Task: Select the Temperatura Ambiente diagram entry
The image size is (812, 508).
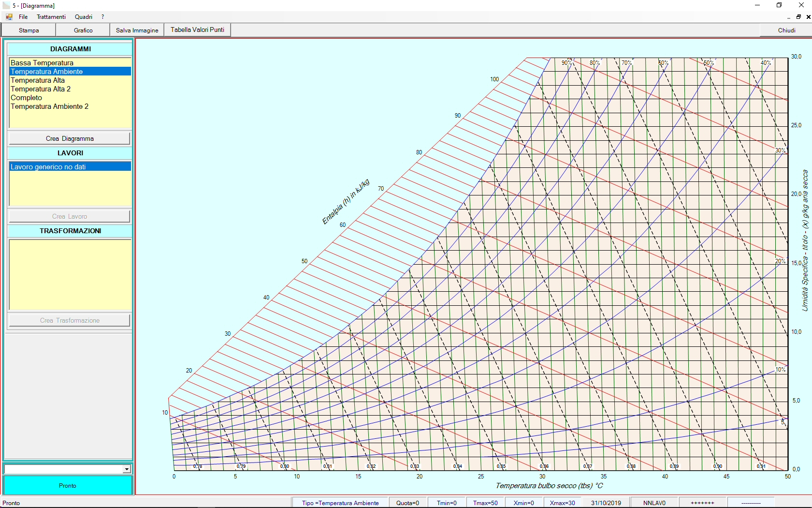Action: [x=70, y=72]
